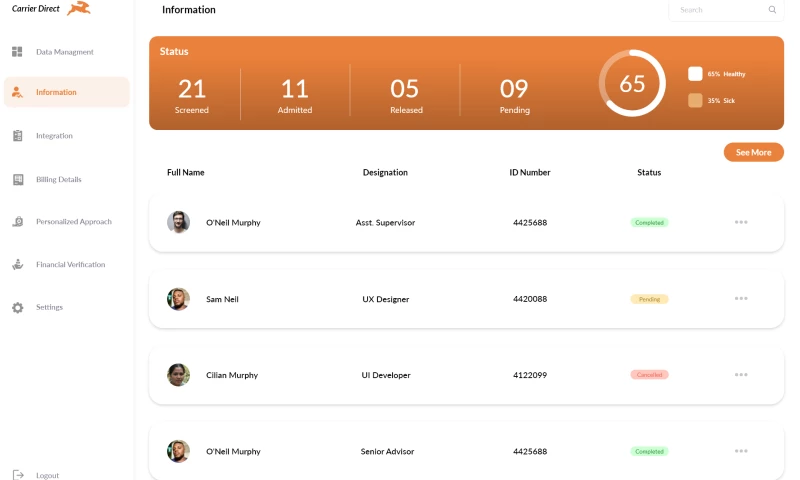This screenshot has width=800, height=480.
Task: Expand three-dot menu for Asst. Supervisor row
Action: click(x=741, y=222)
